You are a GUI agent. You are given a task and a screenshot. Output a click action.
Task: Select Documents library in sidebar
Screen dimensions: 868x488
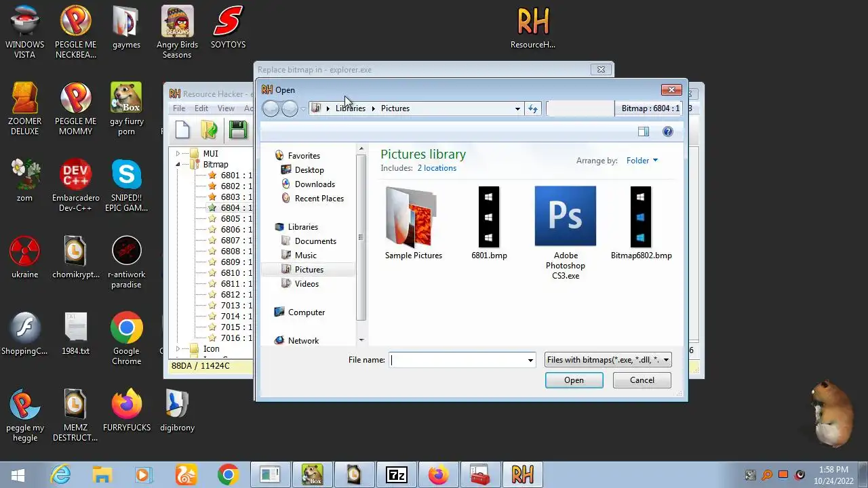tap(315, 241)
